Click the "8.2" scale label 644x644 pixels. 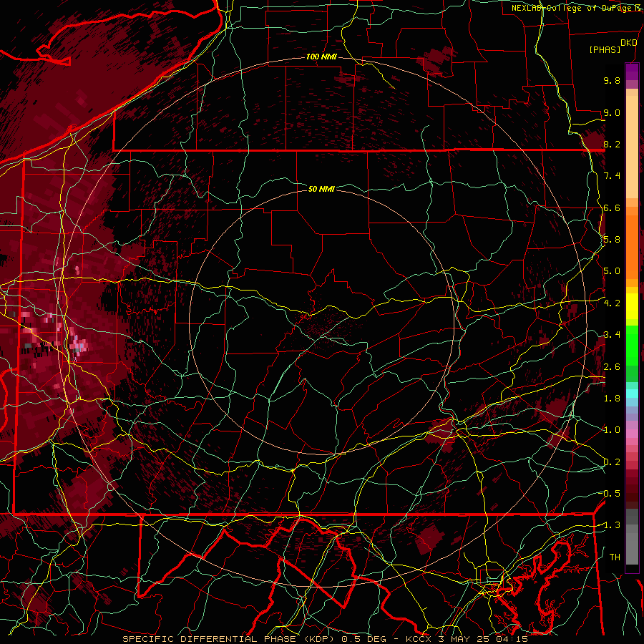[x=612, y=144]
